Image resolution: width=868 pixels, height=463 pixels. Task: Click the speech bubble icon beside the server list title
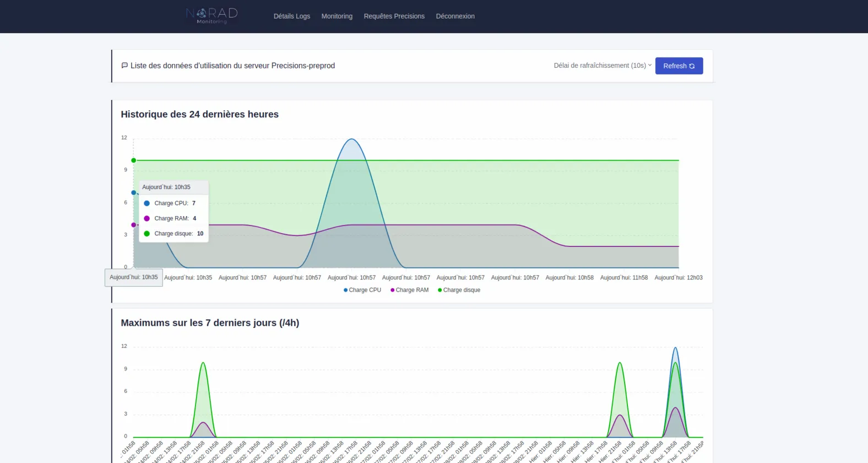coord(124,66)
